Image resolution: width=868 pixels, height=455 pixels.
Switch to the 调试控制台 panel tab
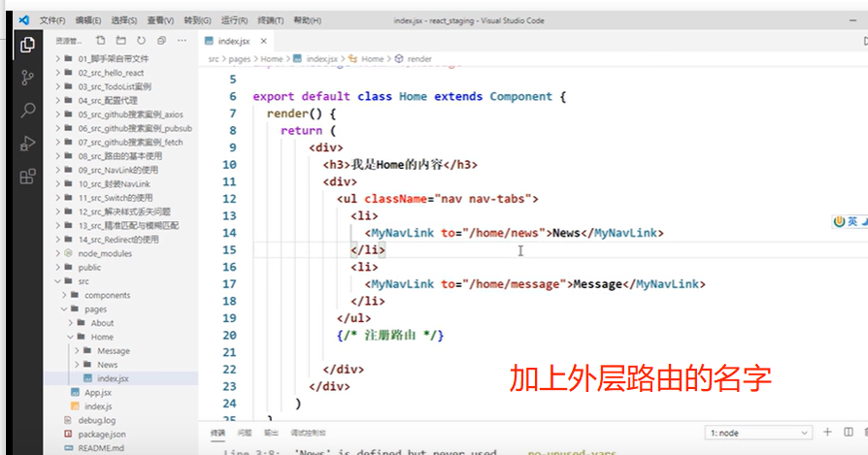(x=309, y=433)
